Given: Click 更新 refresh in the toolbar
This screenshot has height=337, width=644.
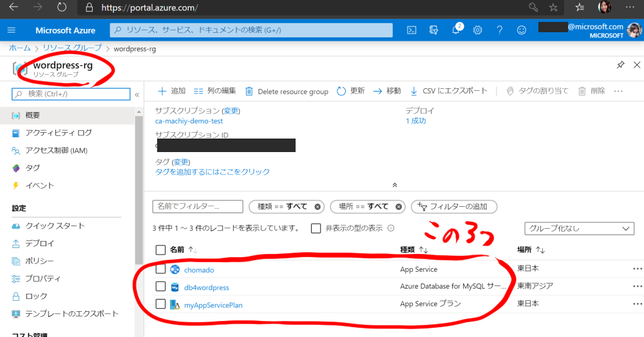Looking at the screenshot, I should tap(351, 91).
